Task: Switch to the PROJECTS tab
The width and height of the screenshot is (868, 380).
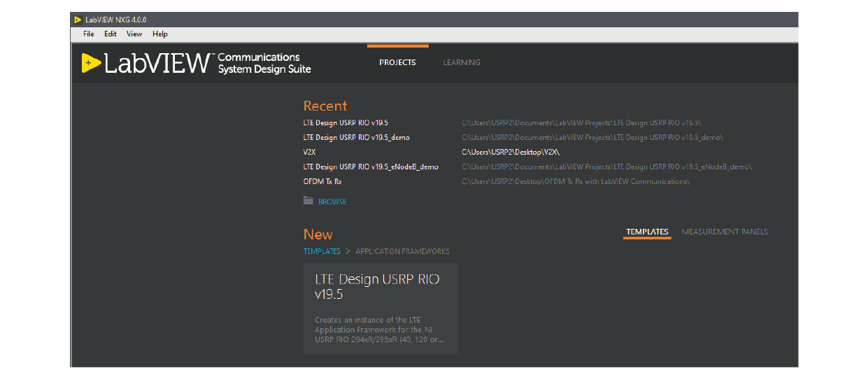Action: coord(397,62)
